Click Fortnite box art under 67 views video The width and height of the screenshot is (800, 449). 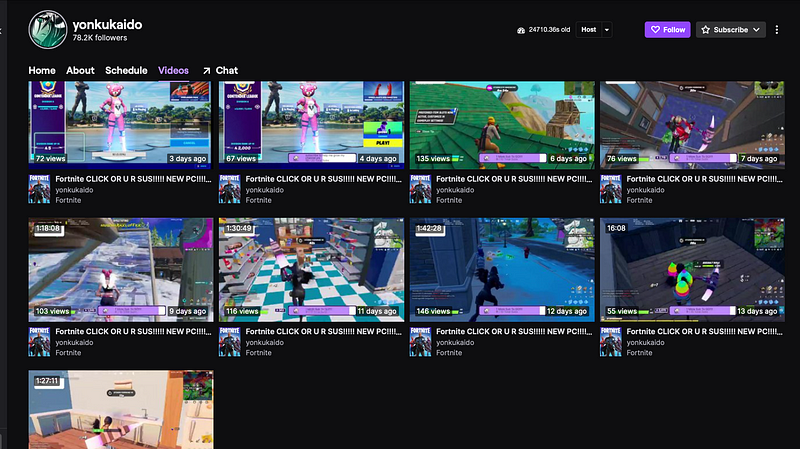pos(230,189)
